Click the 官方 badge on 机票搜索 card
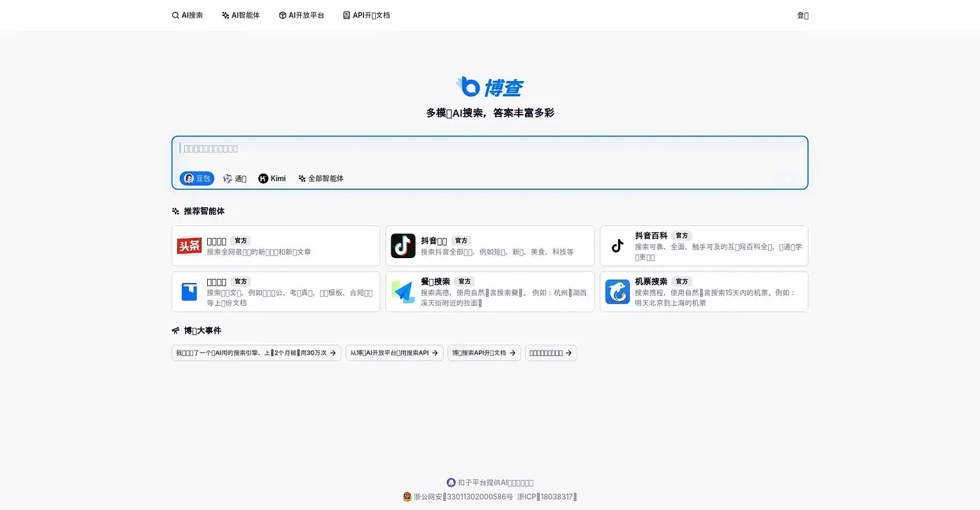 click(x=682, y=281)
